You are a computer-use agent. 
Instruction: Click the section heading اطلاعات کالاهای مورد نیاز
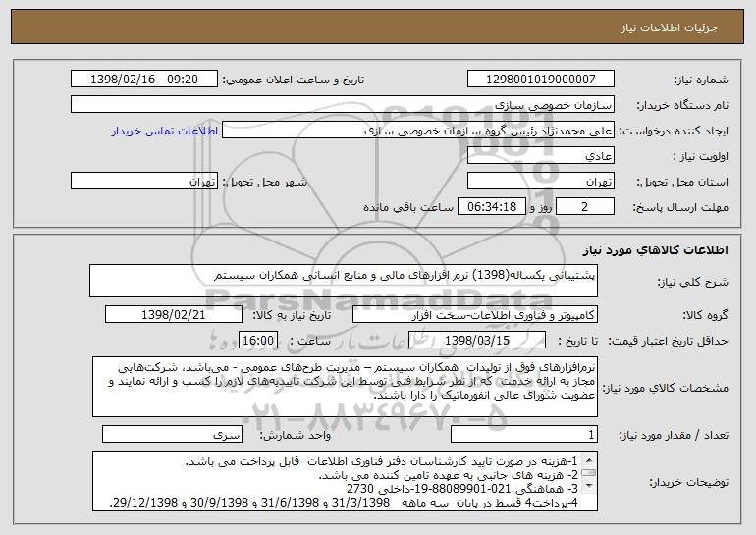(x=655, y=250)
